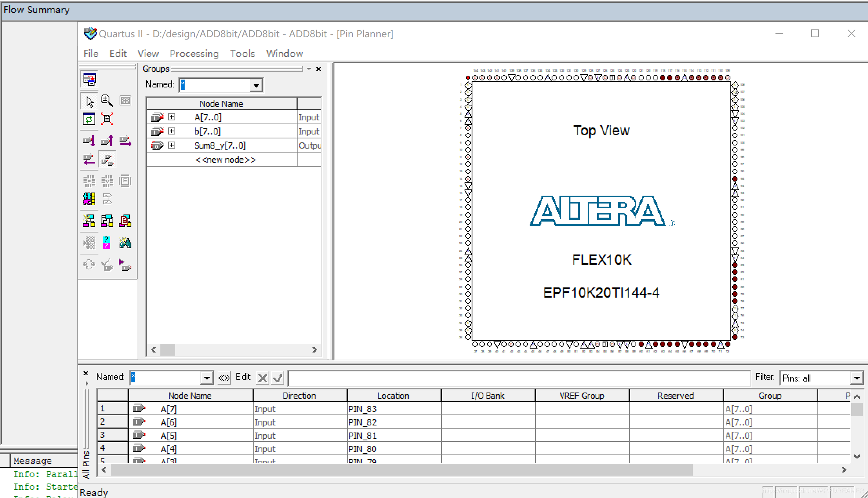Select the PIN_83 location cell
Viewport: 868px width, 498px height.
click(394, 409)
